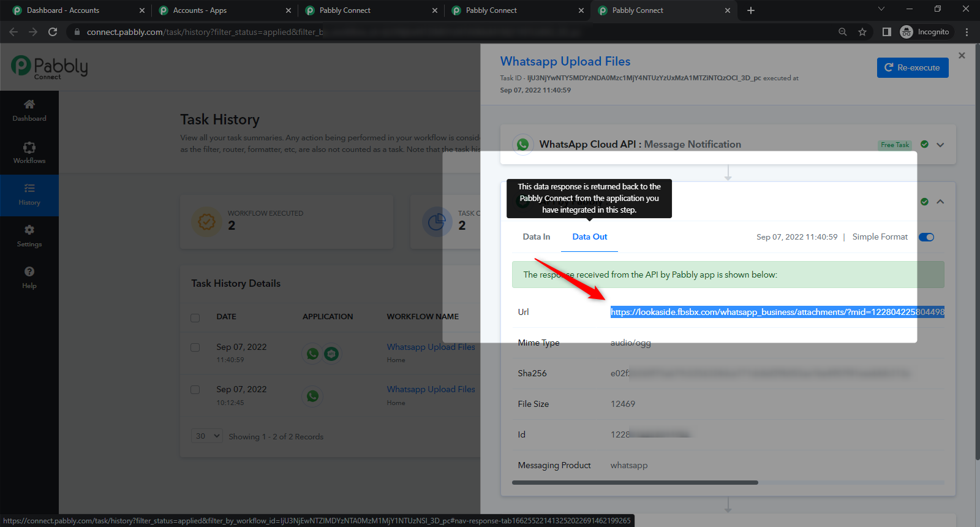Close the Whatsapp Upload Files panel

pyautogui.click(x=962, y=56)
